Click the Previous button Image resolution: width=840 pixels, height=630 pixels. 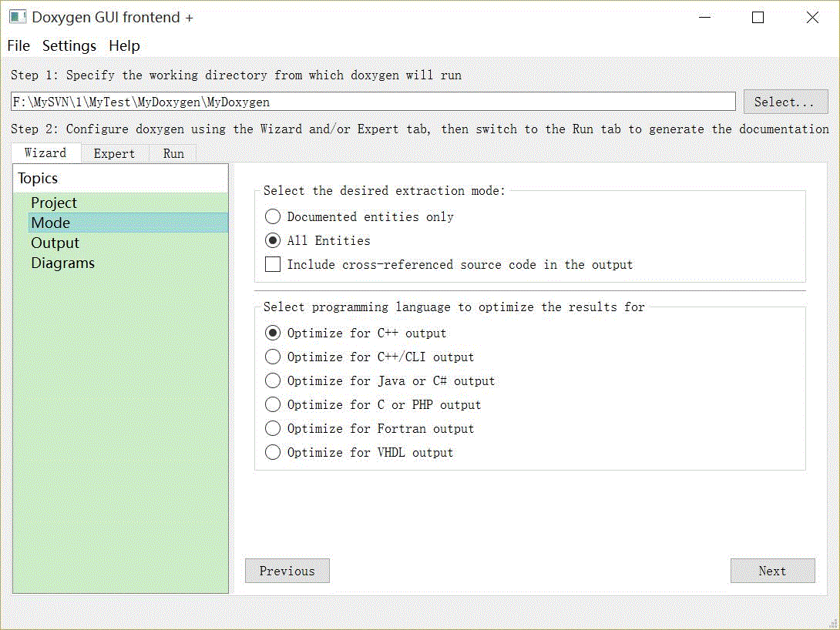click(x=287, y=571)
